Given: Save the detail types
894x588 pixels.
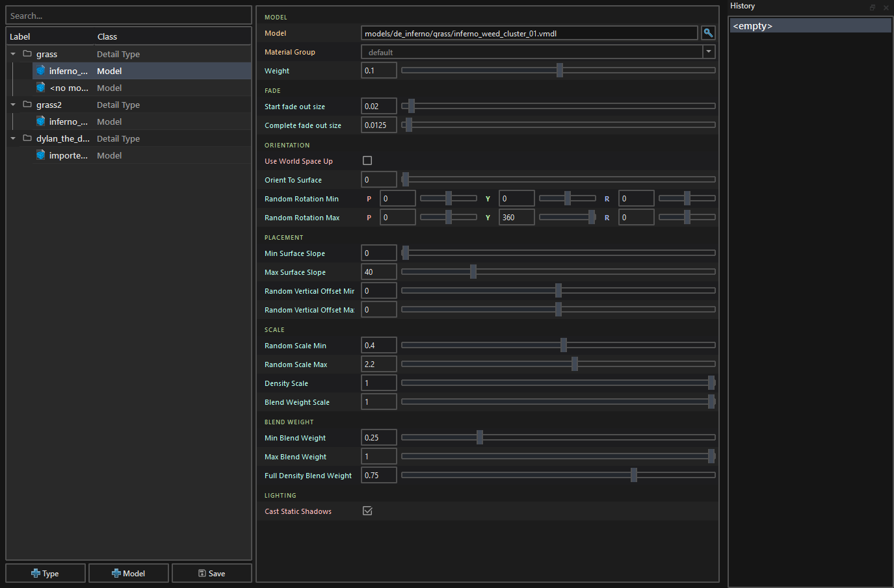Looking at the screenshot, I should [x=212, y=573].
